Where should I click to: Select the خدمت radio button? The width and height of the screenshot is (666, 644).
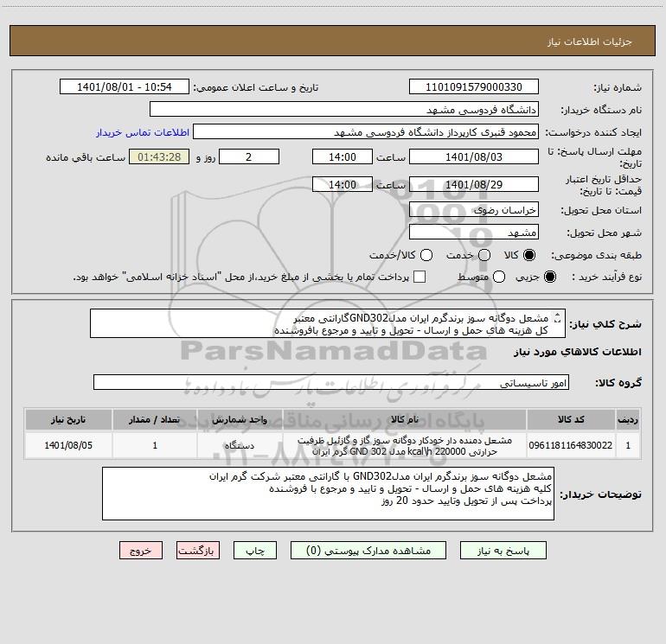484,255
